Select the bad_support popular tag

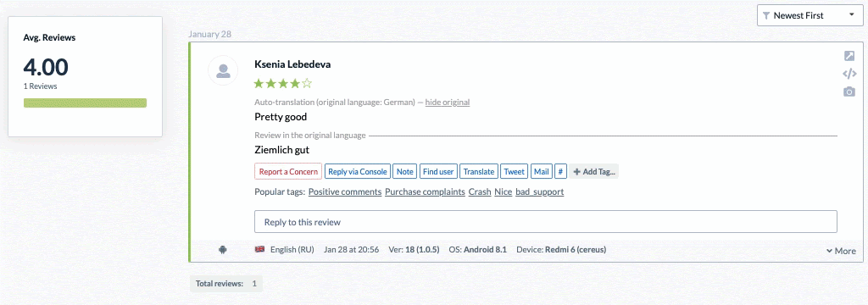click(540, 192)
